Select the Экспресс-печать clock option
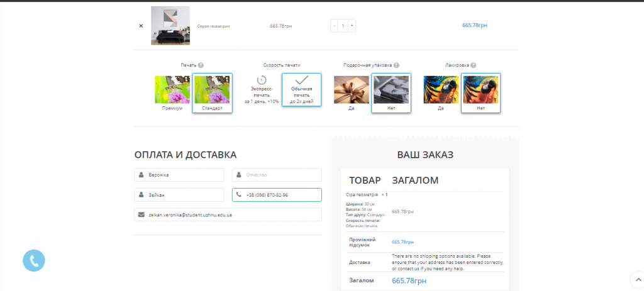 [x=261, y=89]
